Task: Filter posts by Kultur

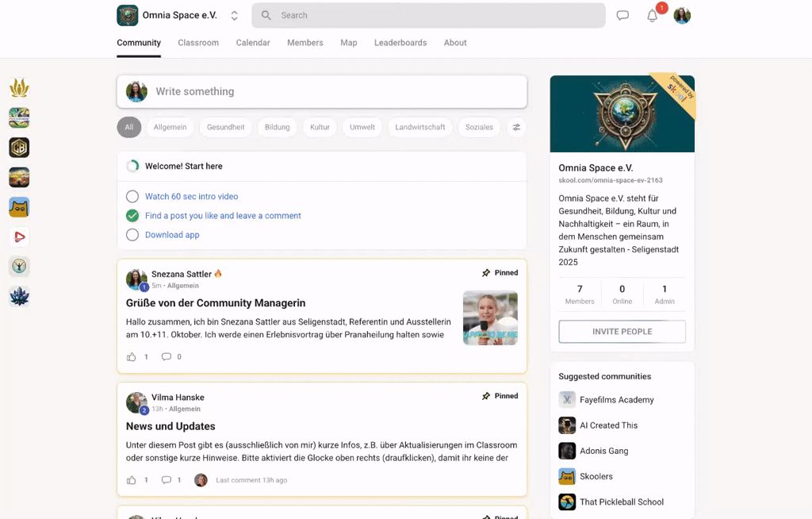Action: (x=320, y=127)
